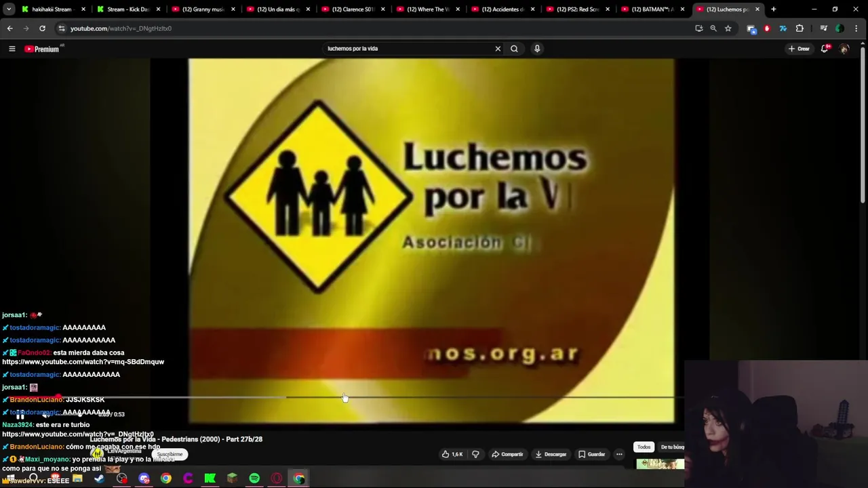
Task: Open Kick app from the taskbar
Action: tap(210, 479)
